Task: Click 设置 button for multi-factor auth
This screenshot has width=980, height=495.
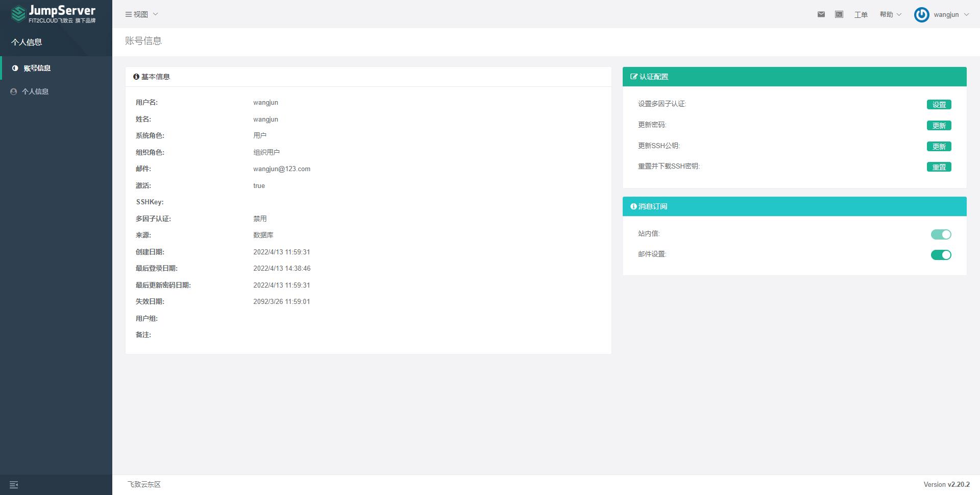Action: pos(939,105)
